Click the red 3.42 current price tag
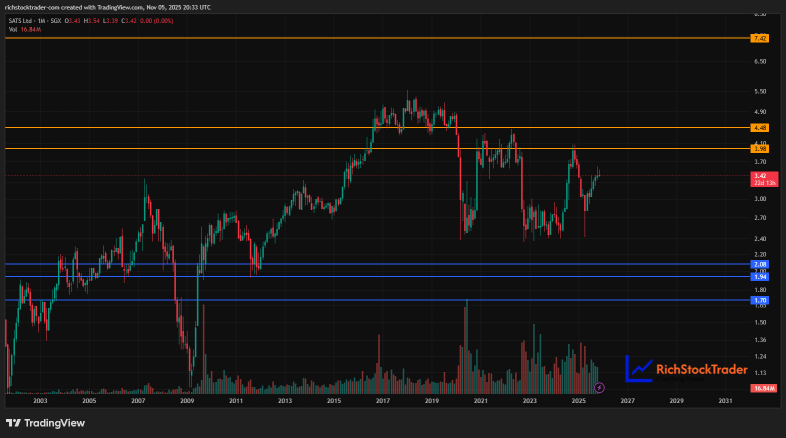The image size is (786, 438). [x=759, y=178]
